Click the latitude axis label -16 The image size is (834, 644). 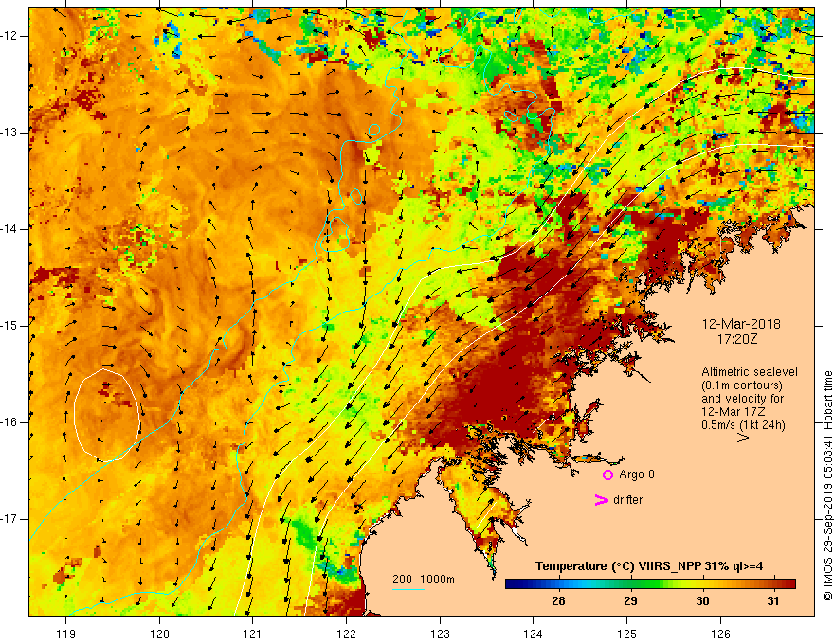(9, 422)
